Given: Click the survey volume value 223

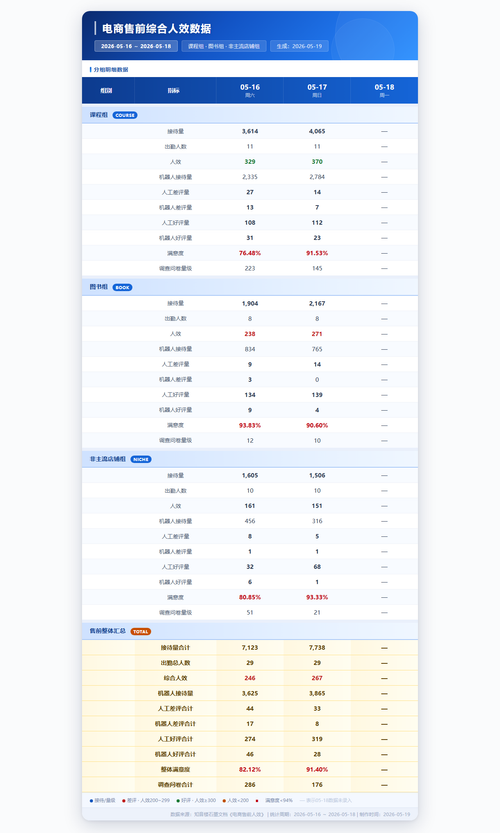Looking at the screenshot, I should click(250, 268).
